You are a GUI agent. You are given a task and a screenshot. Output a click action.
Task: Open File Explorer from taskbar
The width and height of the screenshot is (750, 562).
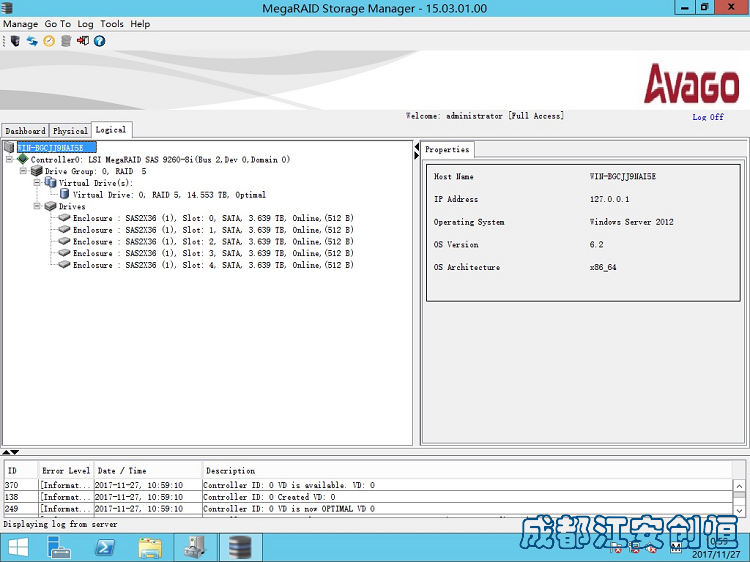150,548
